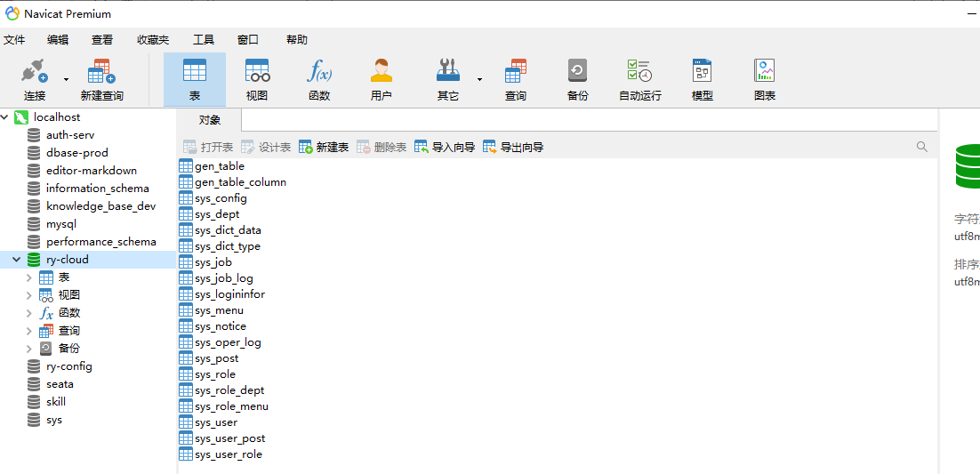Open the Automation (自动运行) toolbar icon
This screenshot has width=980, height=474.
tap(639, 70)
